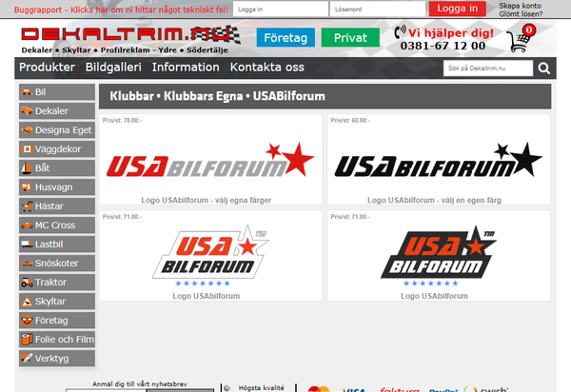
Task: Open the Väggdekor category label
Action: (58, 148)
